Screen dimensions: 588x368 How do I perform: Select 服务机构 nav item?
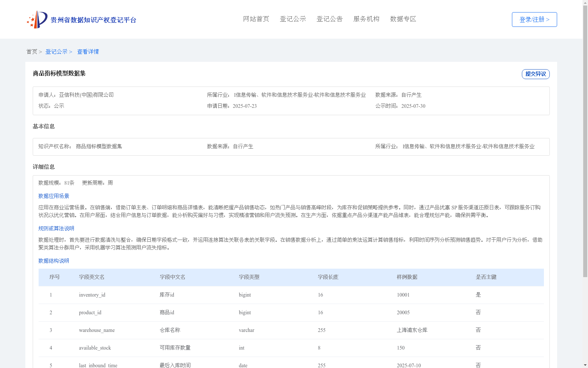366,19
